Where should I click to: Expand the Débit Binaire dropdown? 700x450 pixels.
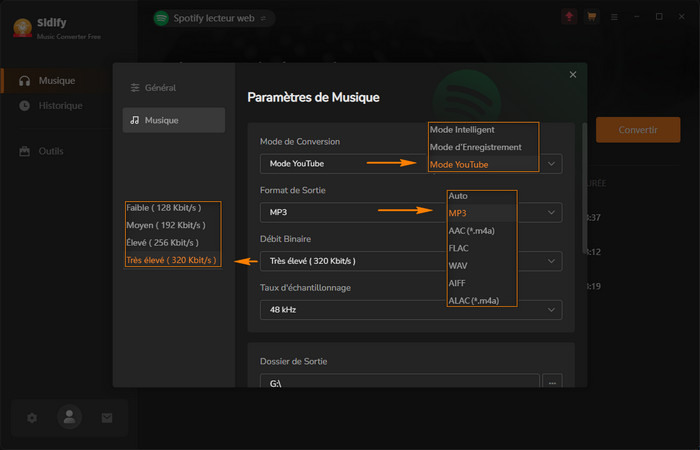tap(410, 261)
